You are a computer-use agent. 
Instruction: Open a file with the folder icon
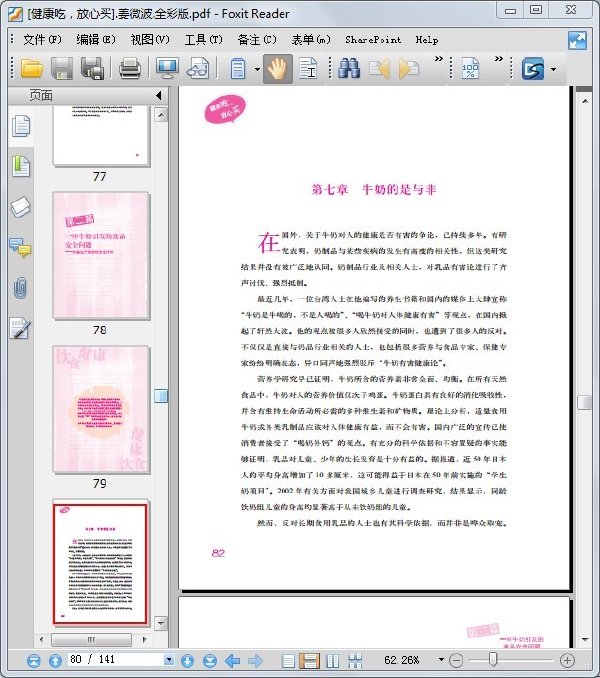coord(32,69)
